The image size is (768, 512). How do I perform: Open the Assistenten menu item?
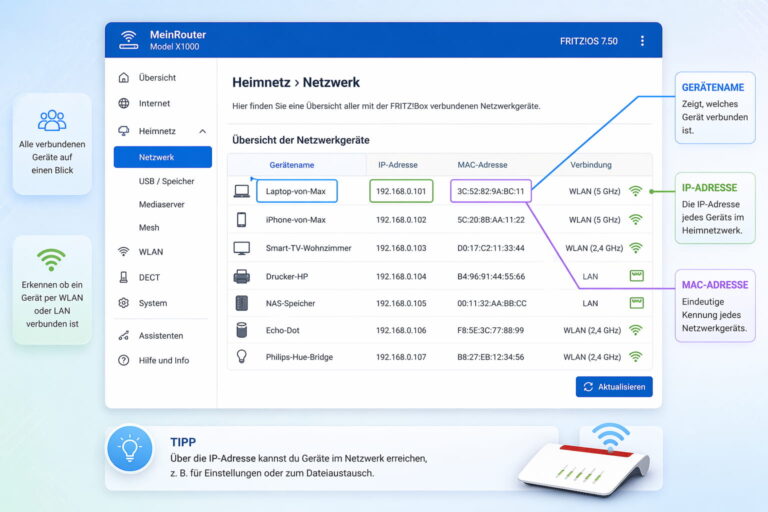pyautogui.click(x=163, y=336)
